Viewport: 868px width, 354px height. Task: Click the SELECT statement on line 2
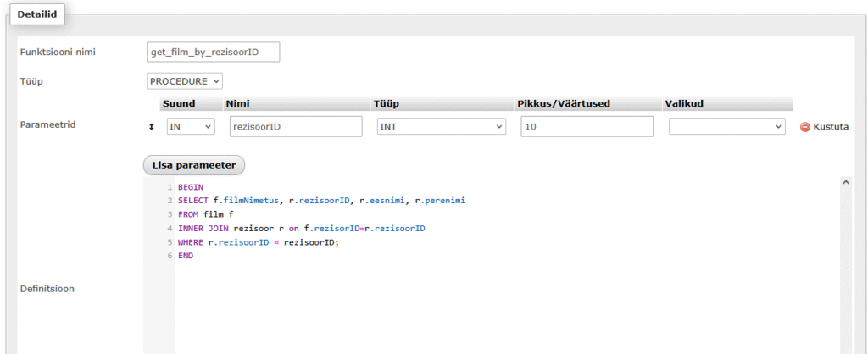click(x=321, y=201)
